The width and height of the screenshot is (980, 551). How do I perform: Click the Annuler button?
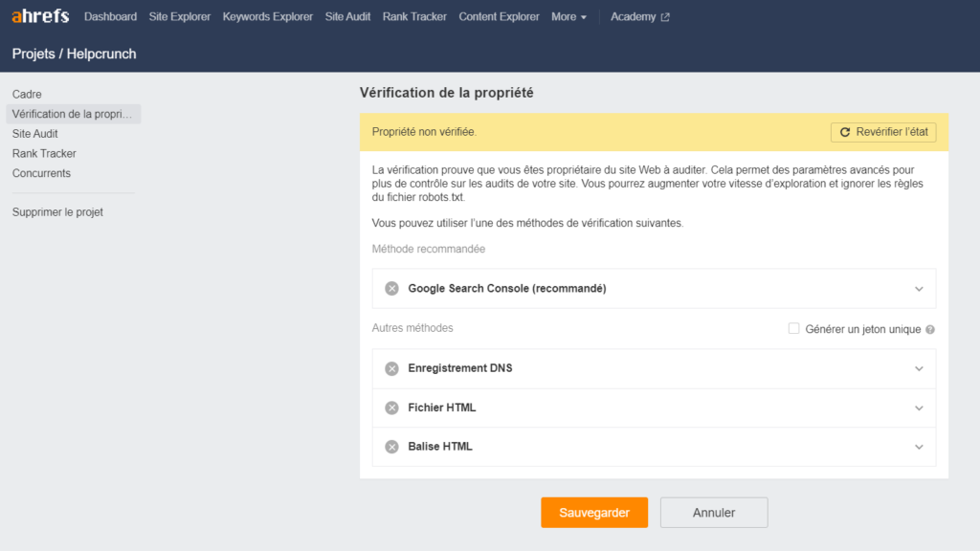(714, 513)
